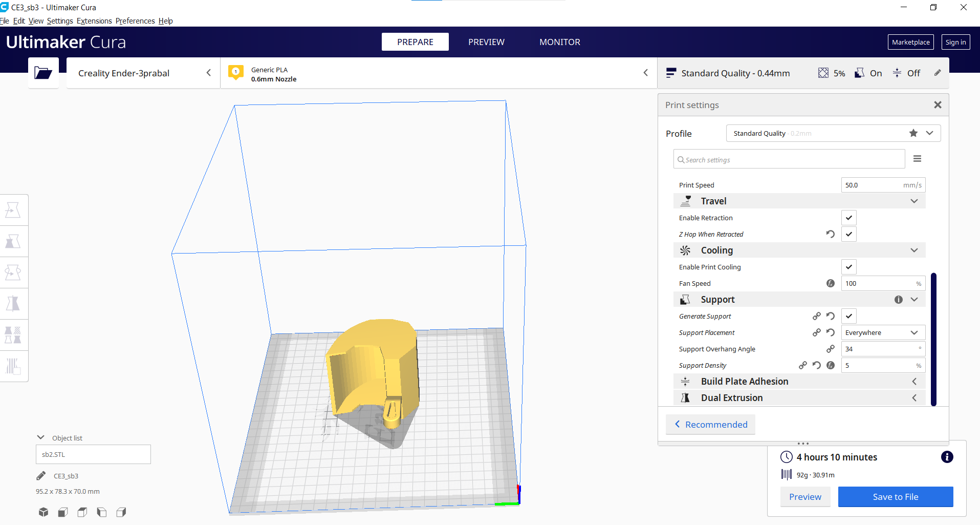The width and height of the screenshot is (980, 525).
Task: Collapse the Object list
Action: coord(41,437)
